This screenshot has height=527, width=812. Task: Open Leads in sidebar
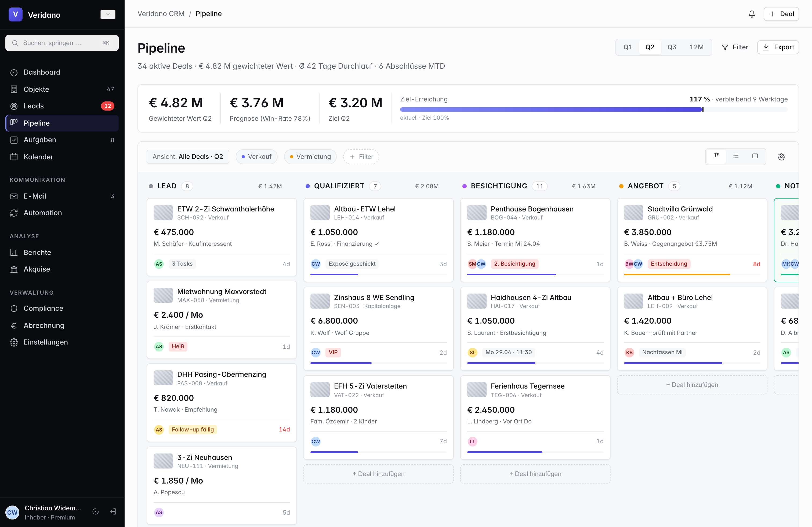[62, 106]
